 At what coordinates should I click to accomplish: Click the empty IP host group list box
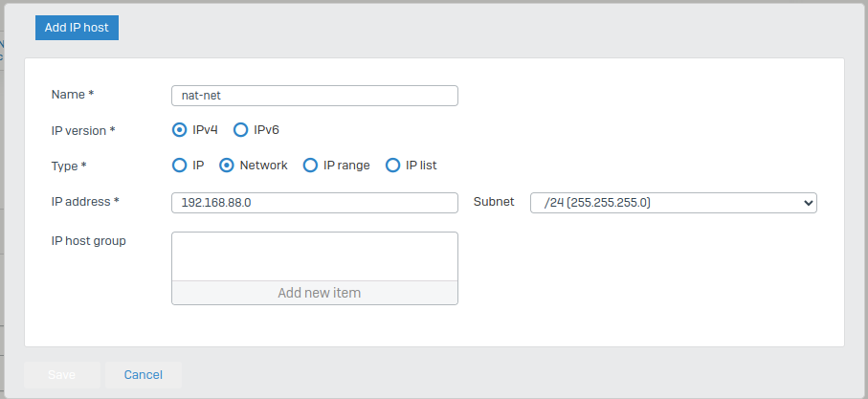pos(314,256)
